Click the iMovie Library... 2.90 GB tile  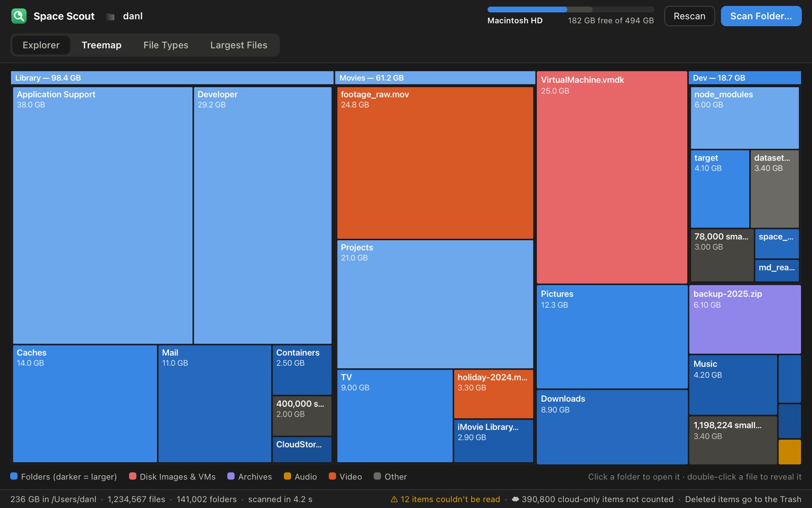pos(493,441)
